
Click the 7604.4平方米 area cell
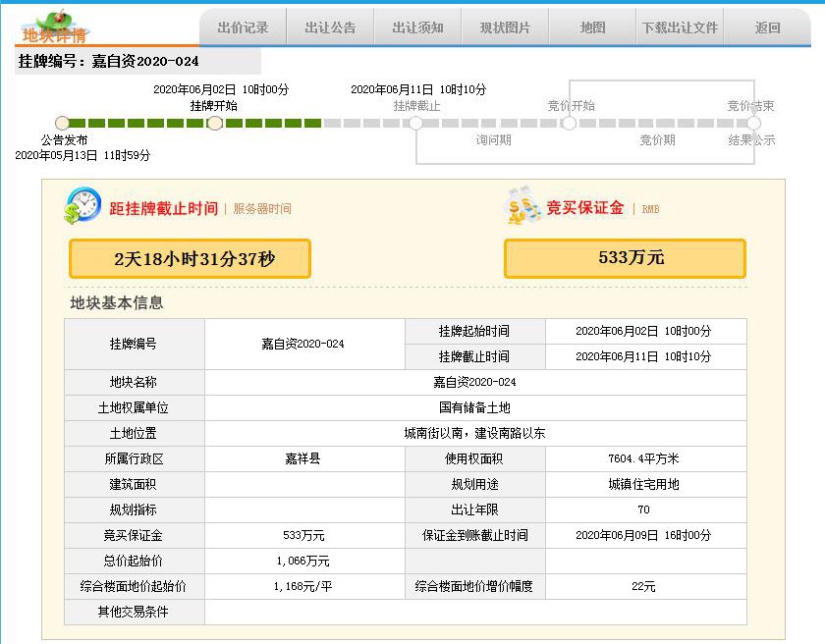645,459
